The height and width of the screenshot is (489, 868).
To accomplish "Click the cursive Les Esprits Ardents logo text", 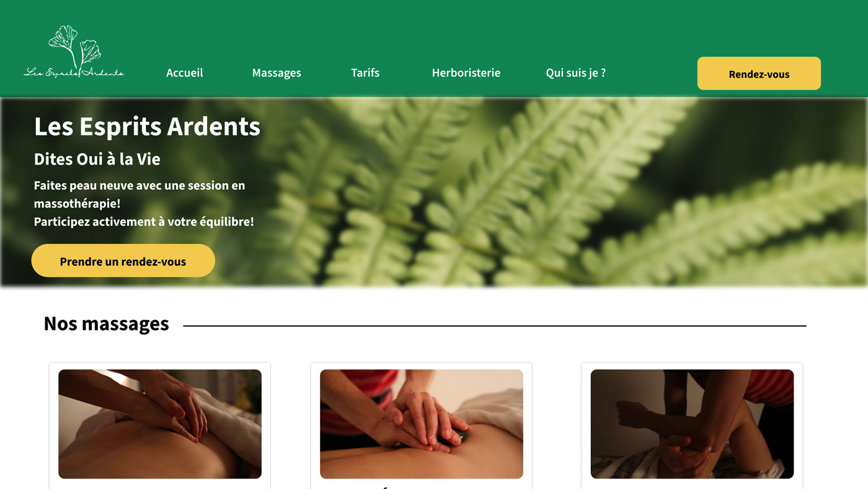I will tap(74, 73).
